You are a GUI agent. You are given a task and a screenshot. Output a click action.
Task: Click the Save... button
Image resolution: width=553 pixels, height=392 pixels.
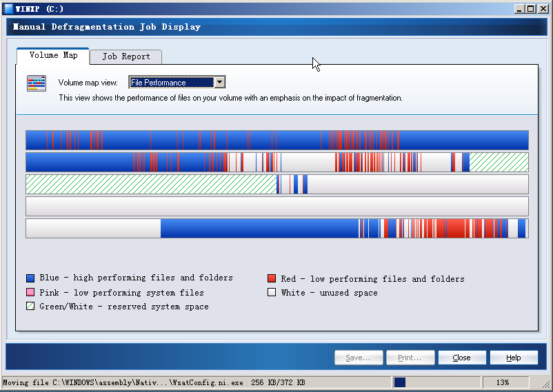point(359,358)
